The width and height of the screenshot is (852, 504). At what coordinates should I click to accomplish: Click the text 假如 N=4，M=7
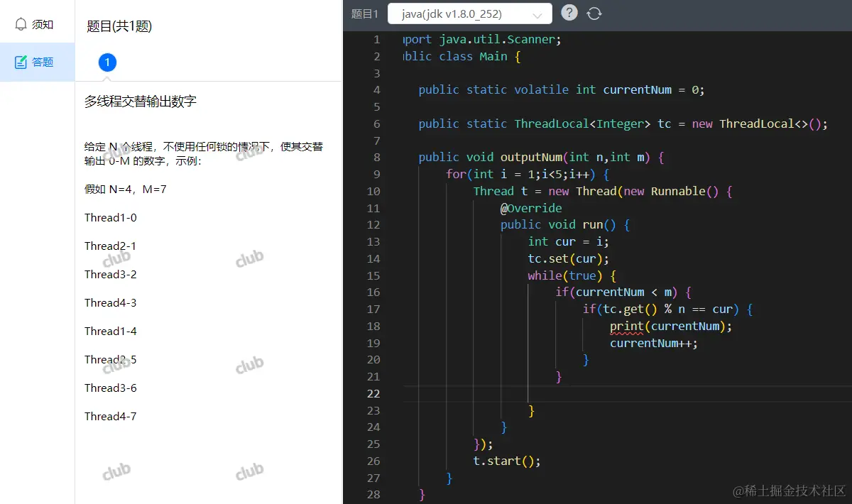[126, 190]
